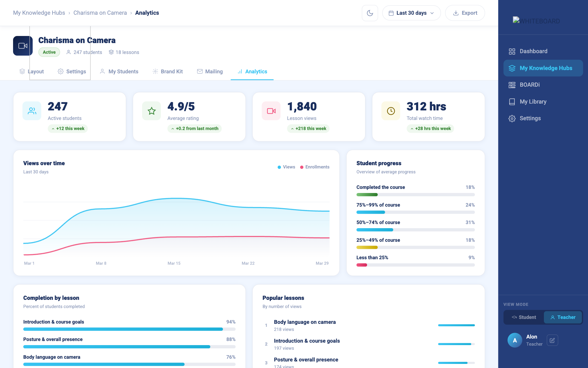Open the Brand Kit tab
The width and height of the screenshot is (588, 368).
(x=168, y=71)
